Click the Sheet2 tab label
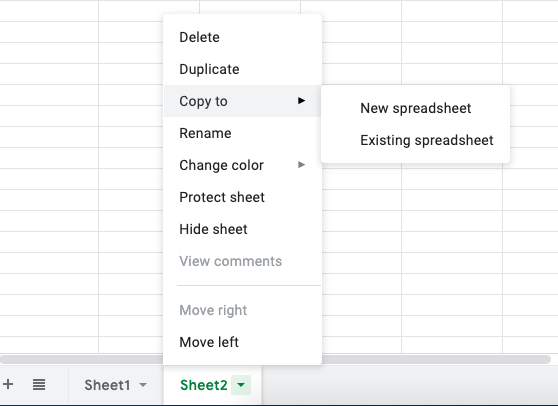Screen dimensions: 558x406 (204, 385)
